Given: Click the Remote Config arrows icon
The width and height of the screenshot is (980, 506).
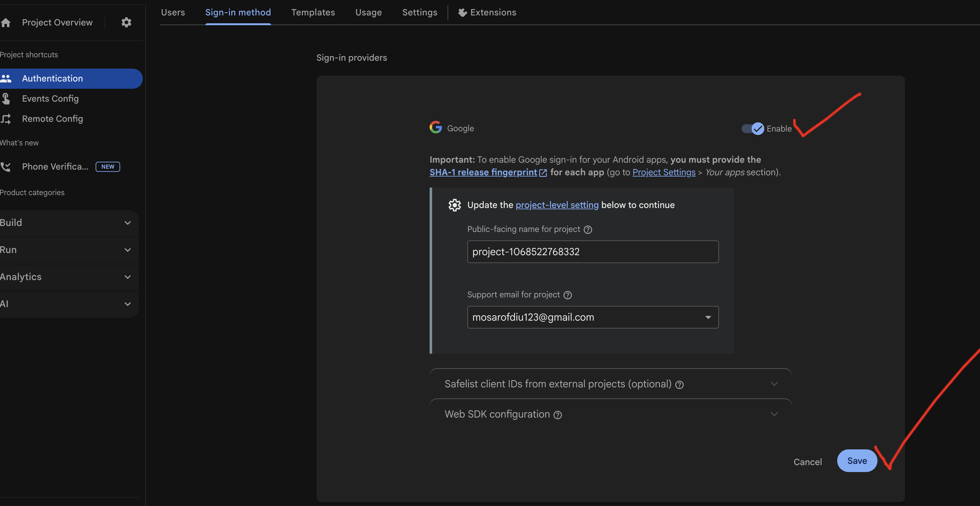Looking at the screenshot, I should click(6, 119).
